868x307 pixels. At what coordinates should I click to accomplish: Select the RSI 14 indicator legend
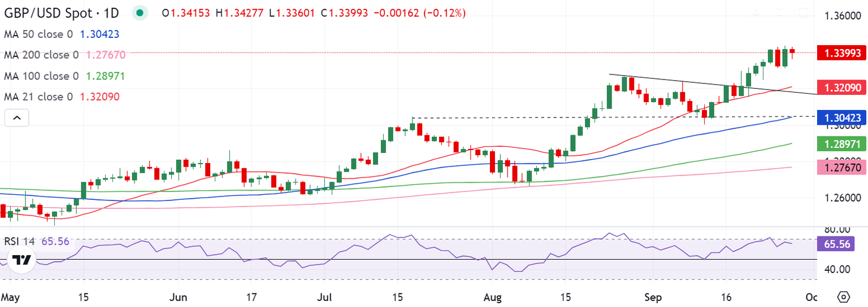(x=20, y=242)
